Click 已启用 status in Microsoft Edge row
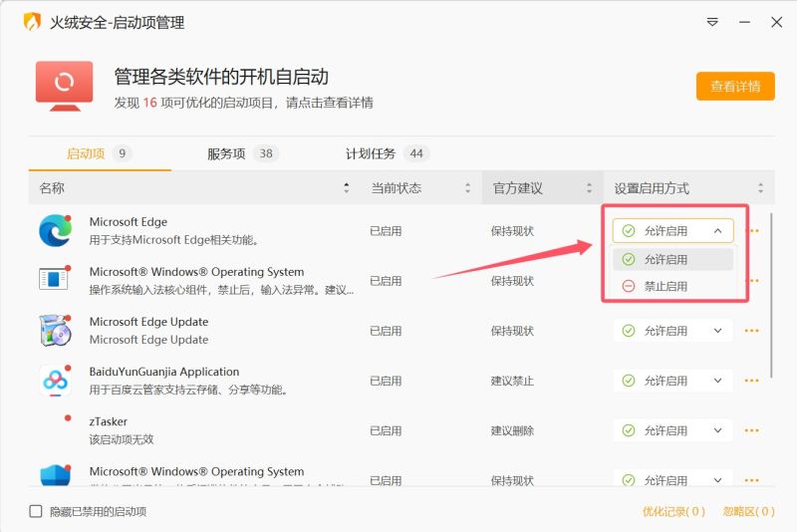797x532 pixels. point(386,231)
